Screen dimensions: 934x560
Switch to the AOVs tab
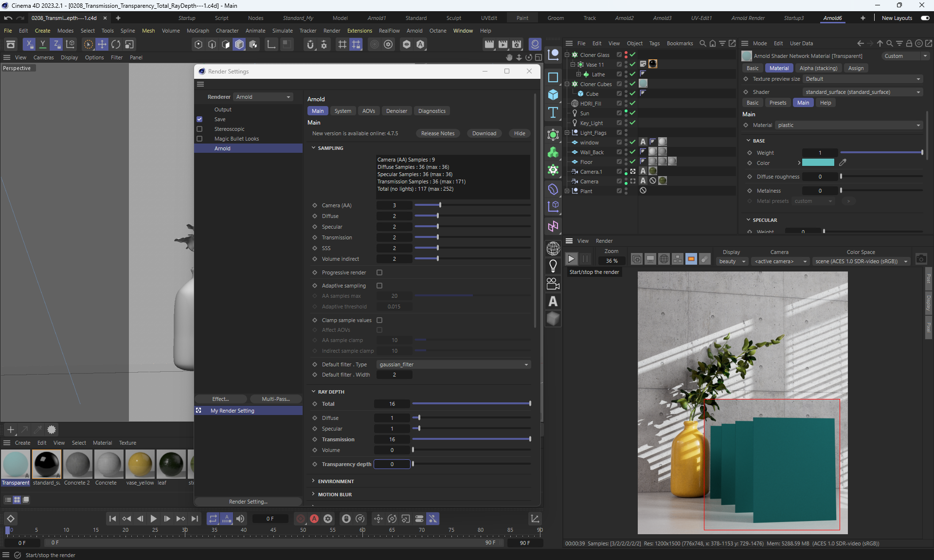pos(368,111)
